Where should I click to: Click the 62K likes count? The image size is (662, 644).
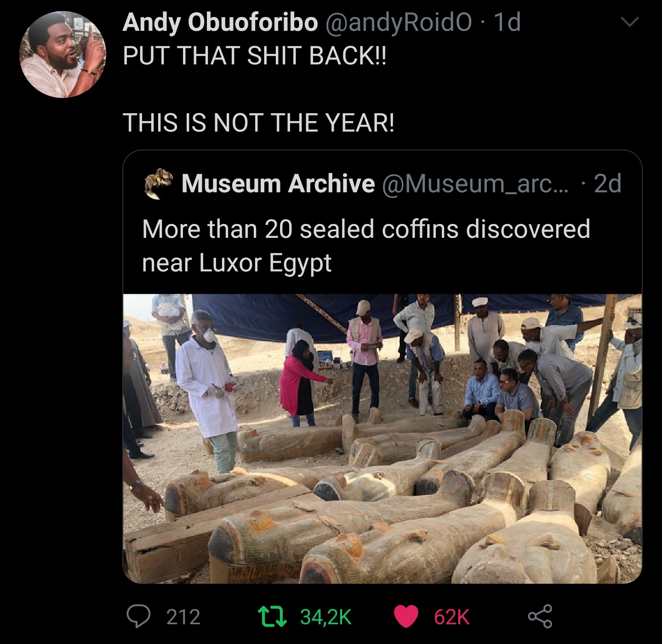(x=451, y=617)
